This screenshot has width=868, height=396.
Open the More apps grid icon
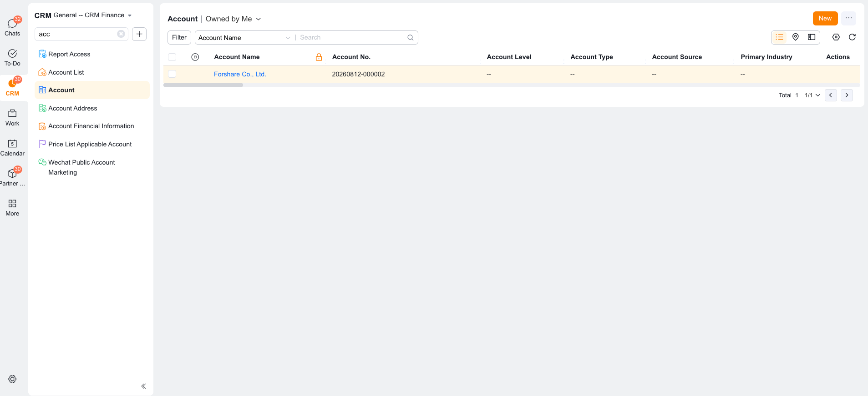click(12, 204)
